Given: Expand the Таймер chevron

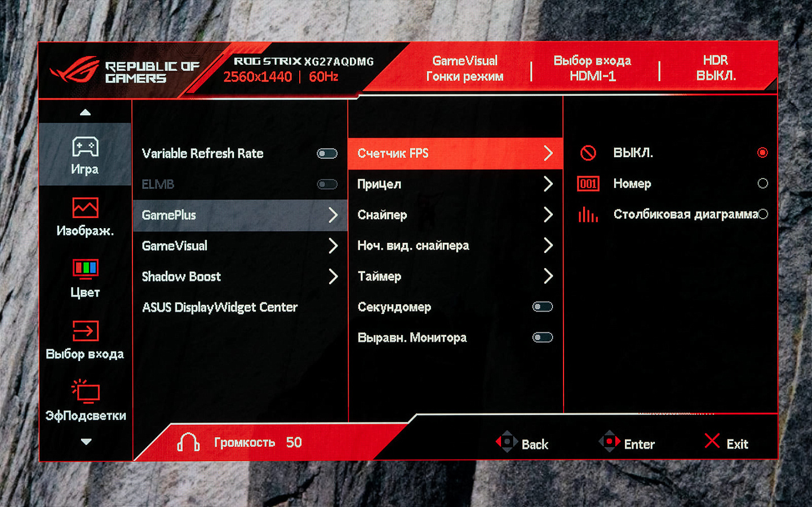Looking at the screenshot, I should [x=548, y=276].
